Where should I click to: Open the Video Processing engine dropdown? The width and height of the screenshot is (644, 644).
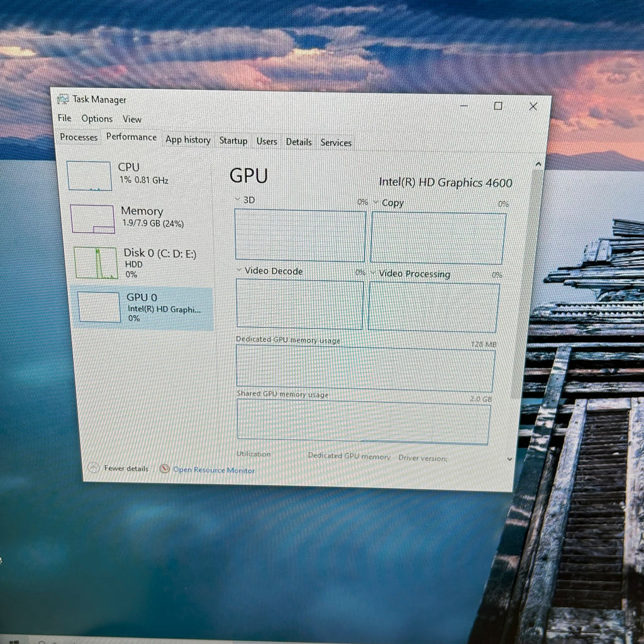point(373,273)
